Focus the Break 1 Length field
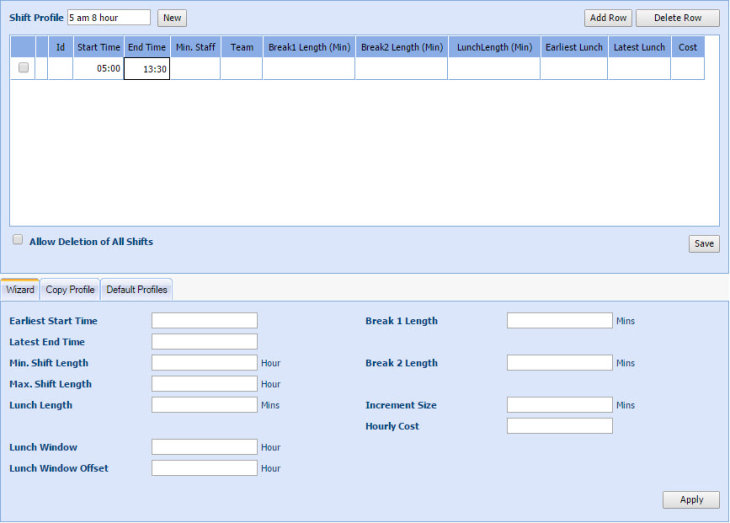This screenshot has height=523, width=730. [559, 321]
